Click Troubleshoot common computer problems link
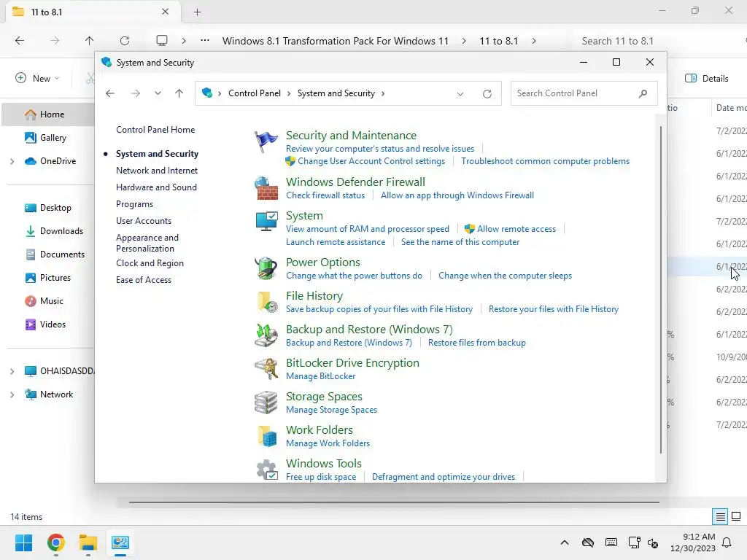The width and height of the screenshot is (747, 560). (545, 161)
